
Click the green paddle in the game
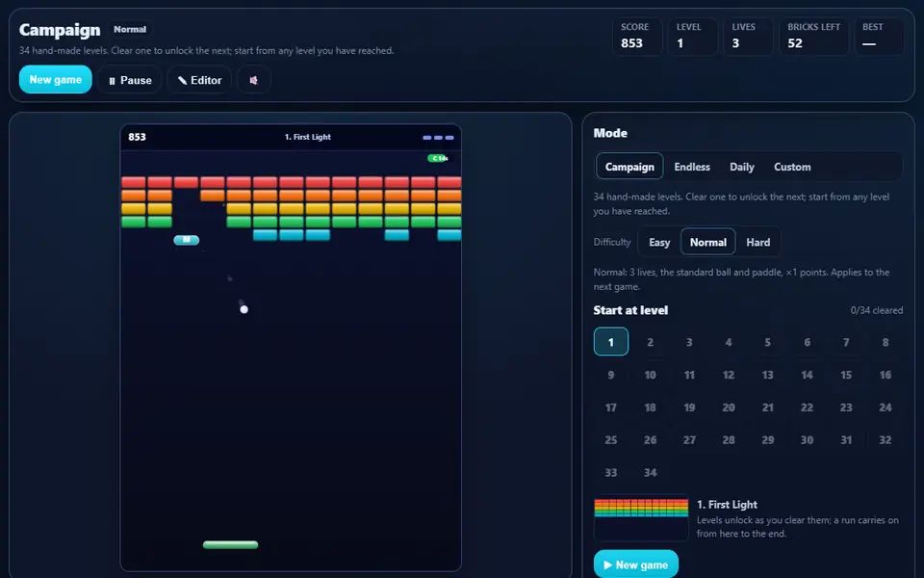point(230,544)
